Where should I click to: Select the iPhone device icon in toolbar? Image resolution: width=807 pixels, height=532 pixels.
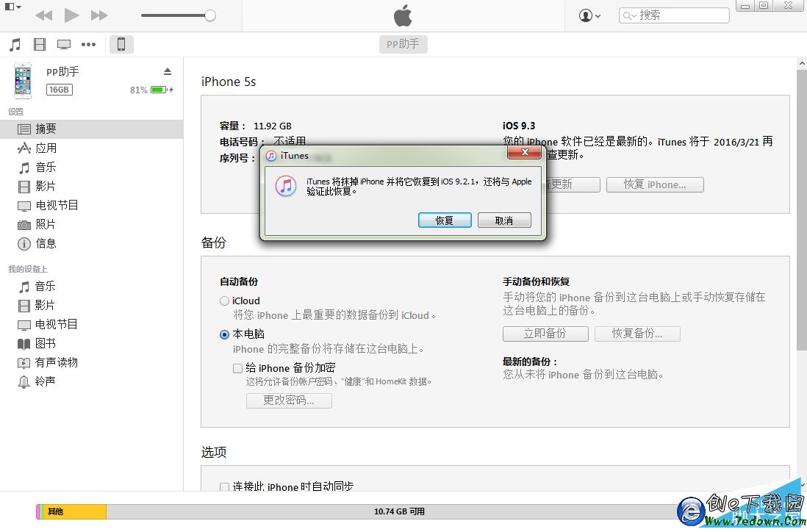(121, 45)
